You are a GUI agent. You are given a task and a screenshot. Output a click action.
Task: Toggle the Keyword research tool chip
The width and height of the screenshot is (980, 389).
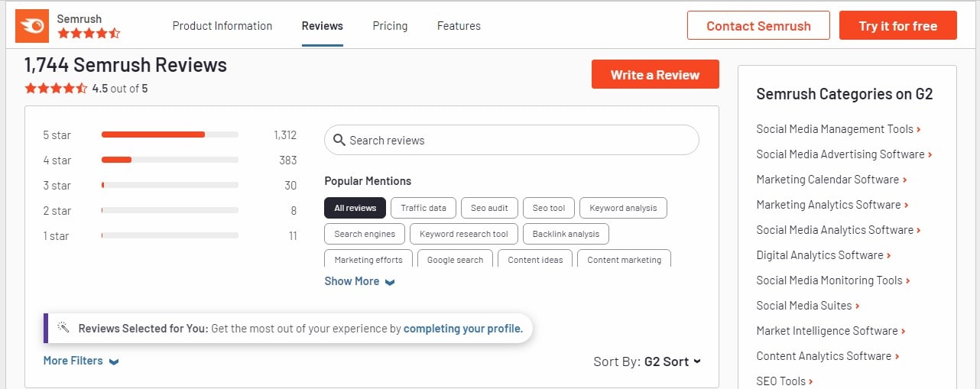464,234
